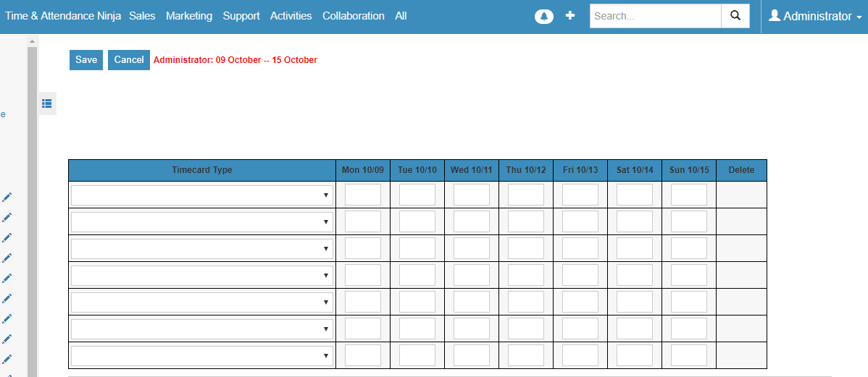
Task: Open the fifth row Timecard Type dropdown
Action: click(x=202, y=302)
